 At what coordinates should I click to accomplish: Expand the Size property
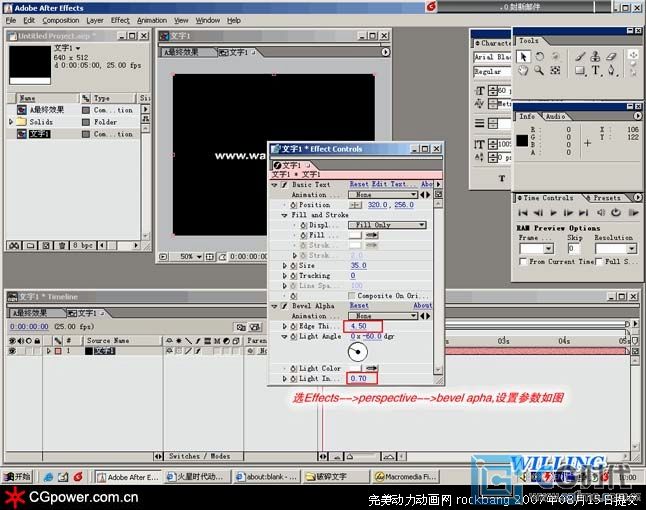[x=284, y=266]
